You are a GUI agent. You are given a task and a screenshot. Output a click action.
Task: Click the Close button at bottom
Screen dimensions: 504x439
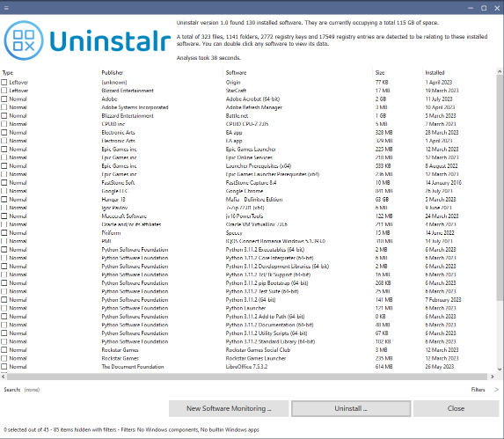pyautogui.click(x=456, y=408)
